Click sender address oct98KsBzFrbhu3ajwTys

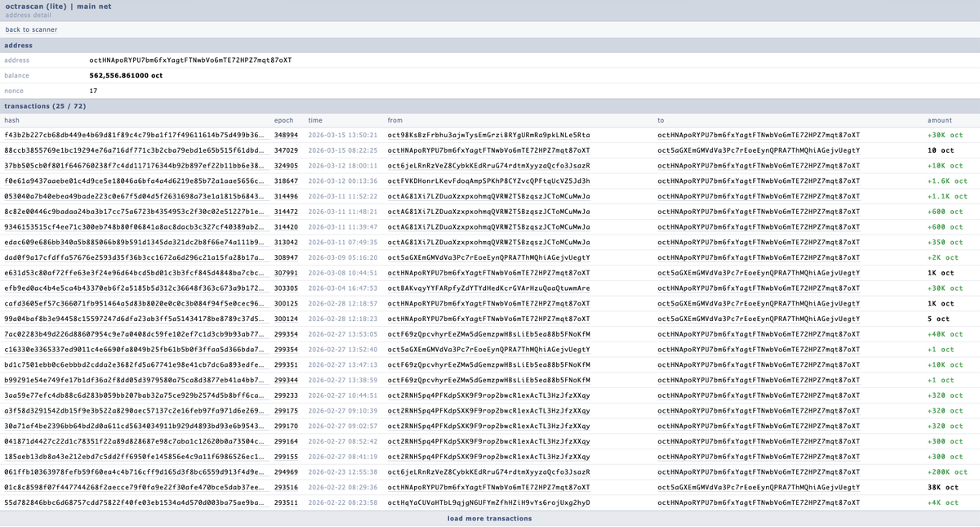(488, 135)
